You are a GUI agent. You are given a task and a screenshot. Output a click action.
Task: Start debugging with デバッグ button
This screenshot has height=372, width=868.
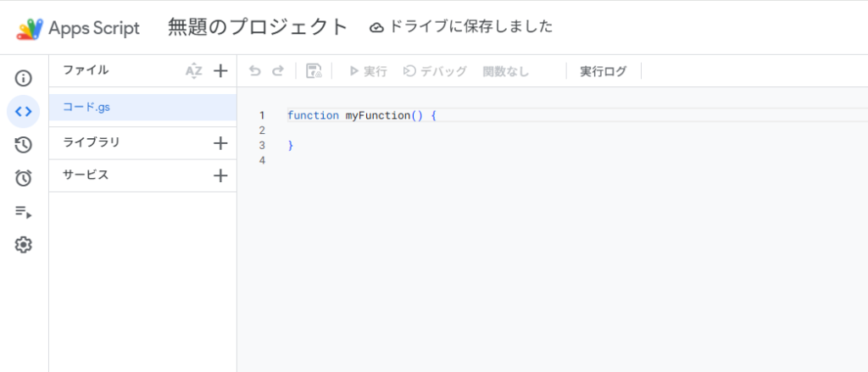pos(435,71)
